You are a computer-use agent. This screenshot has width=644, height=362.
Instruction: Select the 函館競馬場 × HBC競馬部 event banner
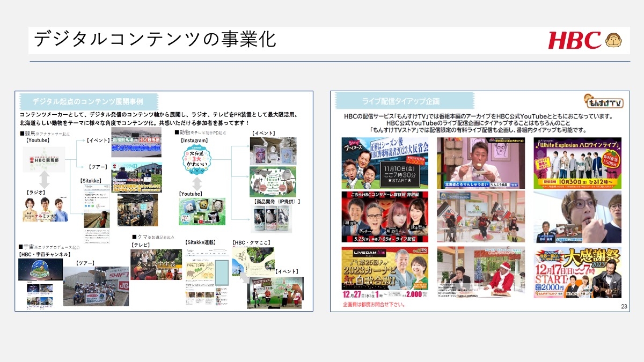[x=136, y=142]
